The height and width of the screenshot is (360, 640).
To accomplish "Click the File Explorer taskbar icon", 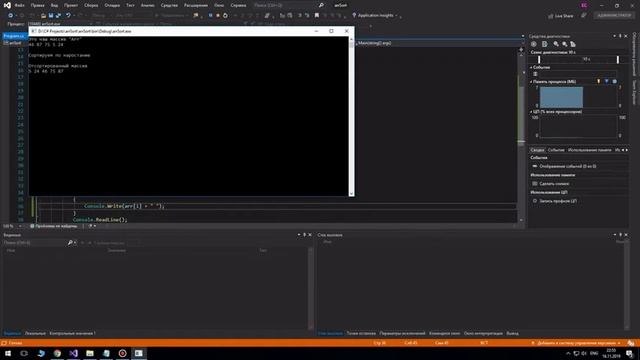I will tap(90, 353).
